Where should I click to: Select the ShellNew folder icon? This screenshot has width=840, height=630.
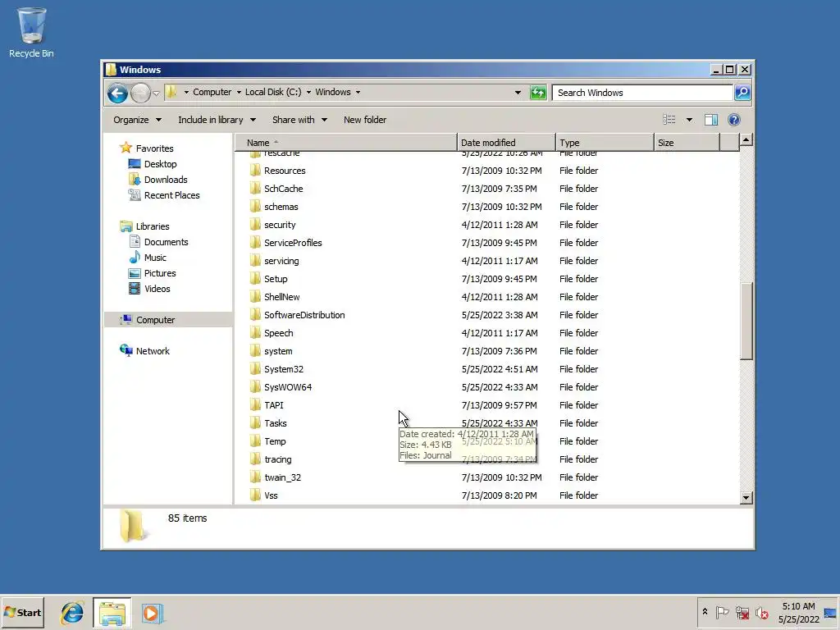point(255,297)
